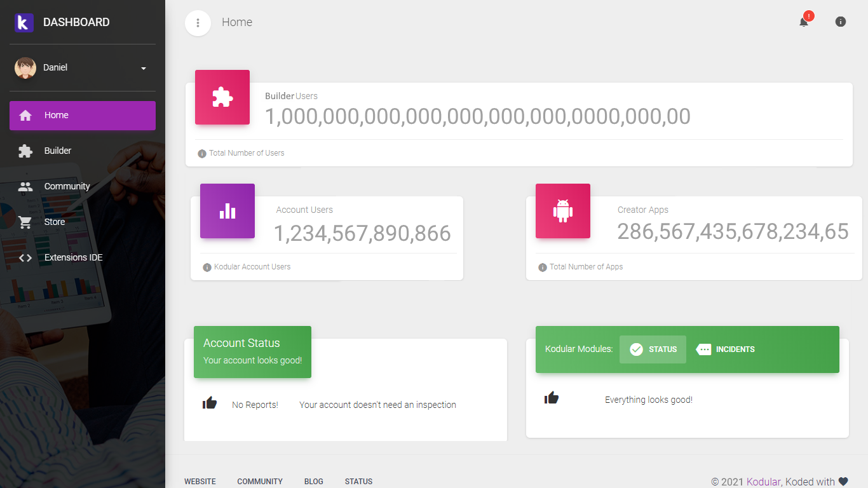Click the Account Users bar chart icon
Image resolution: width=868 pixels, height=488 pixels.
(227, 211)
